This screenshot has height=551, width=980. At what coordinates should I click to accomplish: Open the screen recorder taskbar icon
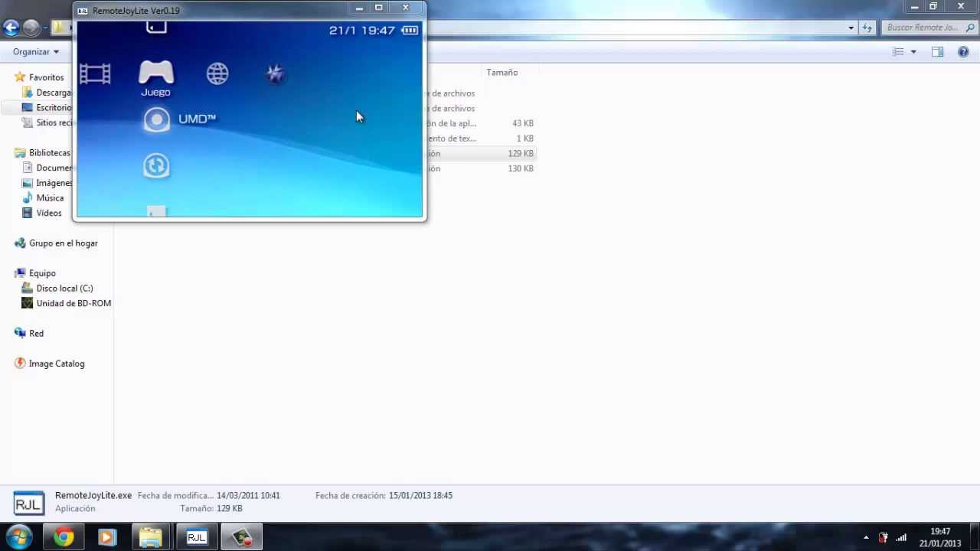[242, 537]
